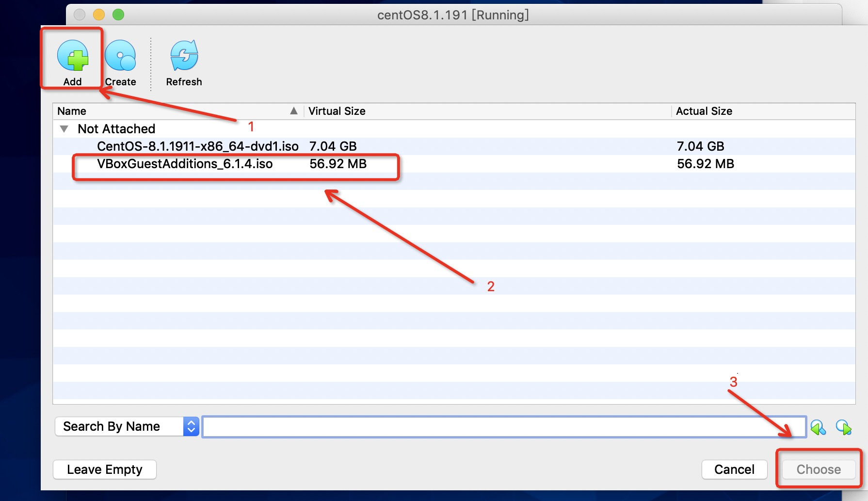The height and width of the screenshot is (501, 868).
Task: Click the Leave Empty button
Action: pos(105,470)
